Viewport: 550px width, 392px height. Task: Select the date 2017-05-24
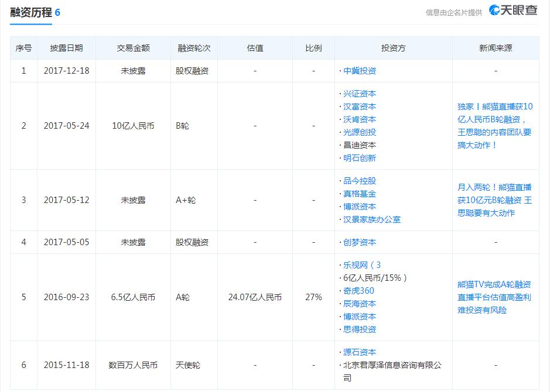(x=66, y=126)
